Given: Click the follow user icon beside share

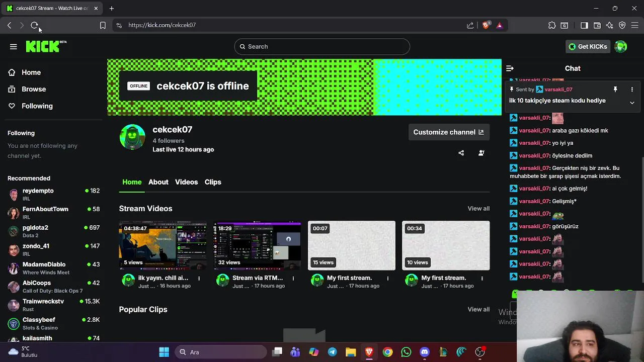Looking at the screenshot, I should click(x=481, y=153).
